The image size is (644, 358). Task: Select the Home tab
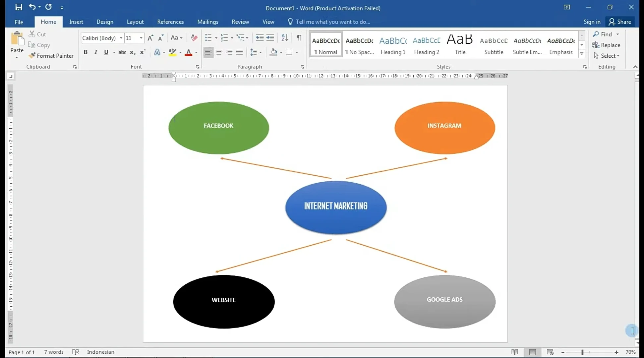48,22
